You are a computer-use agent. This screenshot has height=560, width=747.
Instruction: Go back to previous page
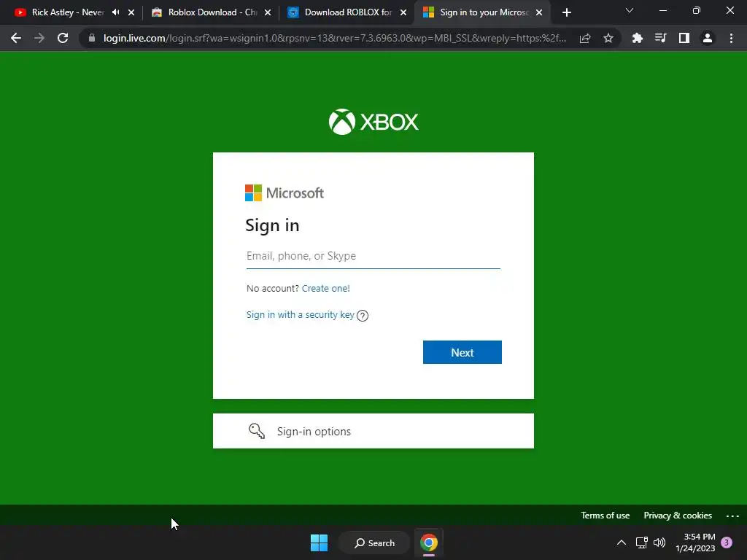click(x=16, y=38)
